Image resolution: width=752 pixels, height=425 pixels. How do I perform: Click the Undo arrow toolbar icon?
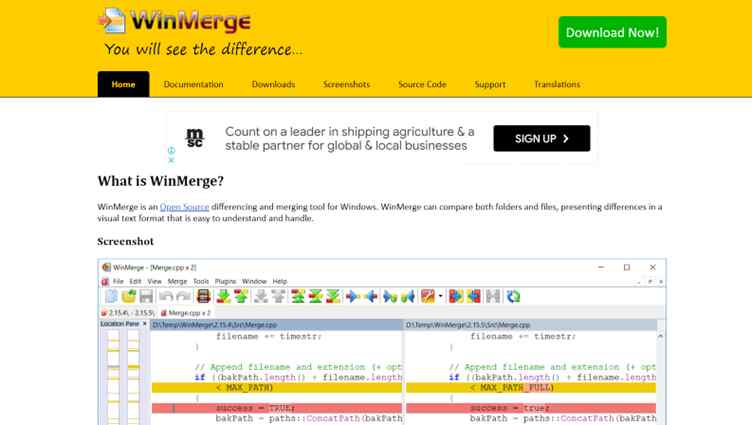click(x=166, y=296)
